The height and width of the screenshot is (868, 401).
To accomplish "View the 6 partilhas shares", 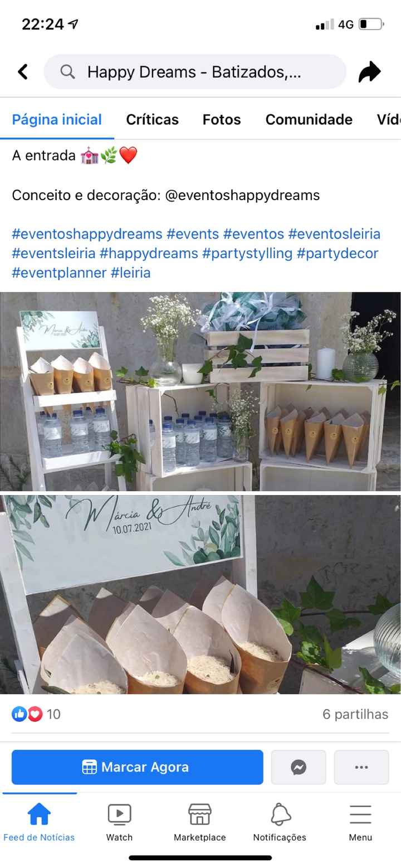I will click(x=355, y=714).
